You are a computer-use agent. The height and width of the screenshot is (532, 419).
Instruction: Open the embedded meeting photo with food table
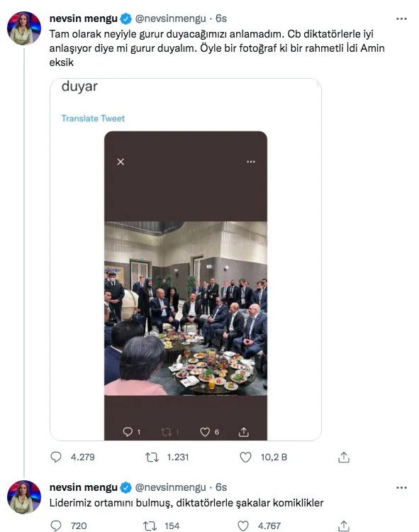click(x=186, y=309)
